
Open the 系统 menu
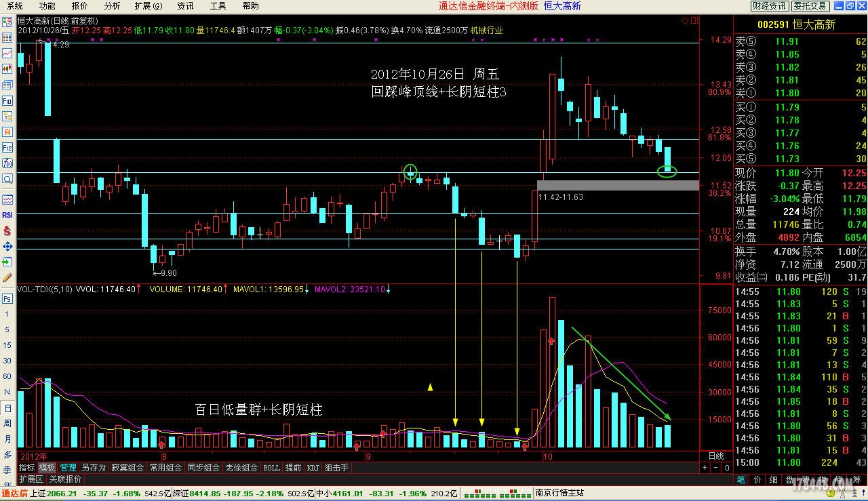point(14,6)
